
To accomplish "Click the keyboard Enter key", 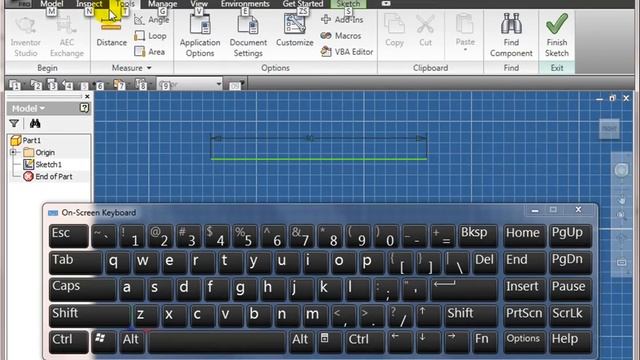I will click(x=464, y=289).
